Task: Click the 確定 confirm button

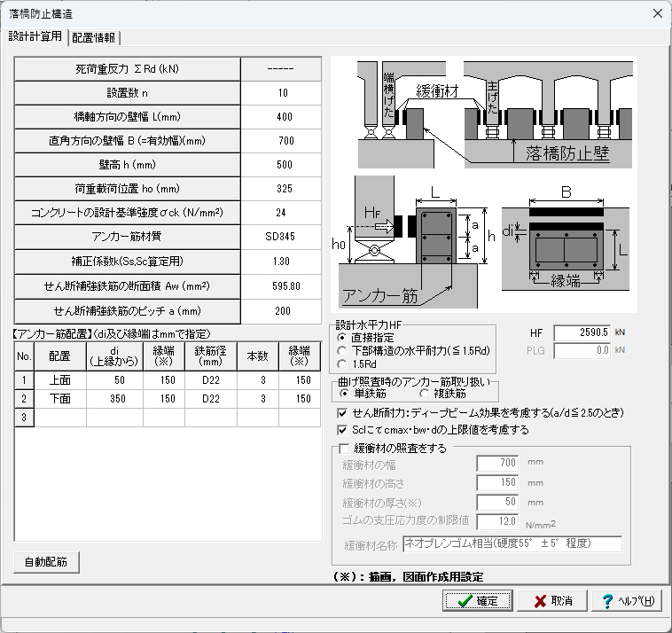Action: (x=478, y=600)
